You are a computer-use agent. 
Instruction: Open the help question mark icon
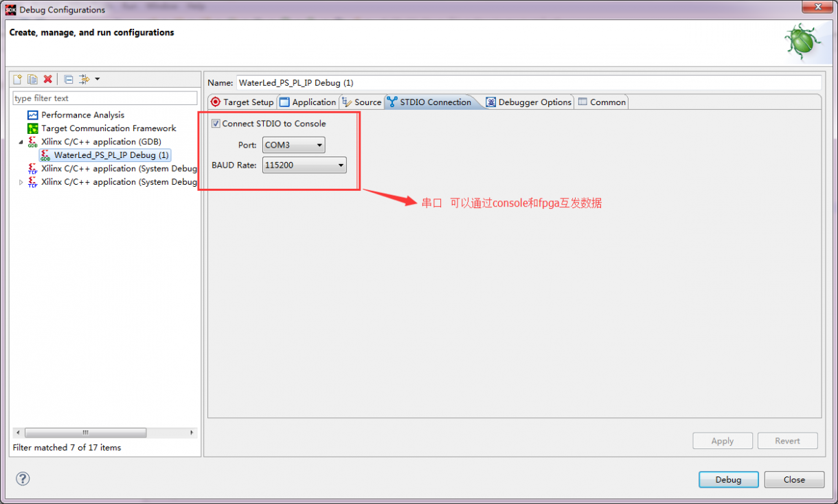click(23, 479)
